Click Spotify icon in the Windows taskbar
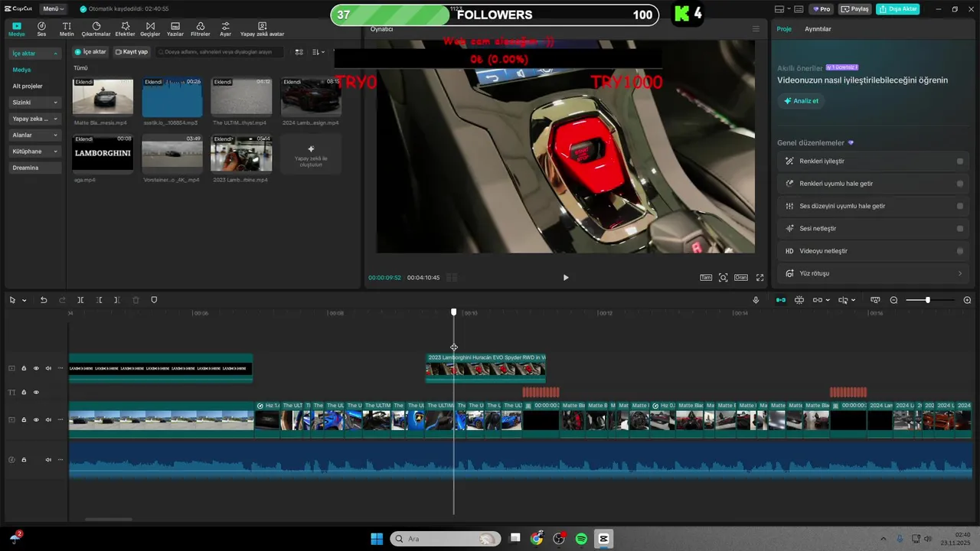This screenshot has height=551, width=980. pyautogui.click(x=581, y=539)
